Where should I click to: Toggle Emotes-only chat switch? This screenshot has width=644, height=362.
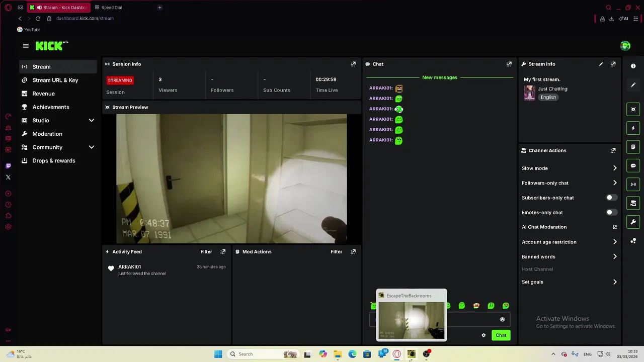click(611, 212)
